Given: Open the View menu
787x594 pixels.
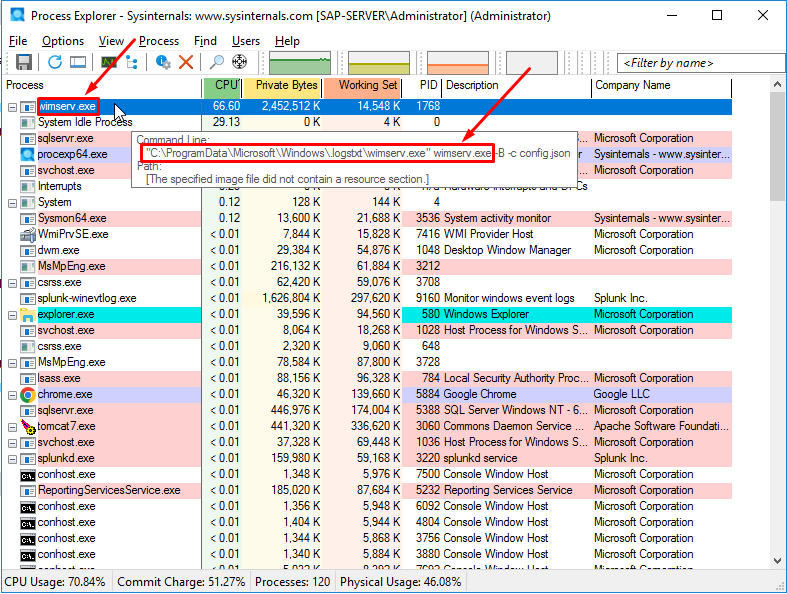Looking at the screenshot, I should coord(111,41).
